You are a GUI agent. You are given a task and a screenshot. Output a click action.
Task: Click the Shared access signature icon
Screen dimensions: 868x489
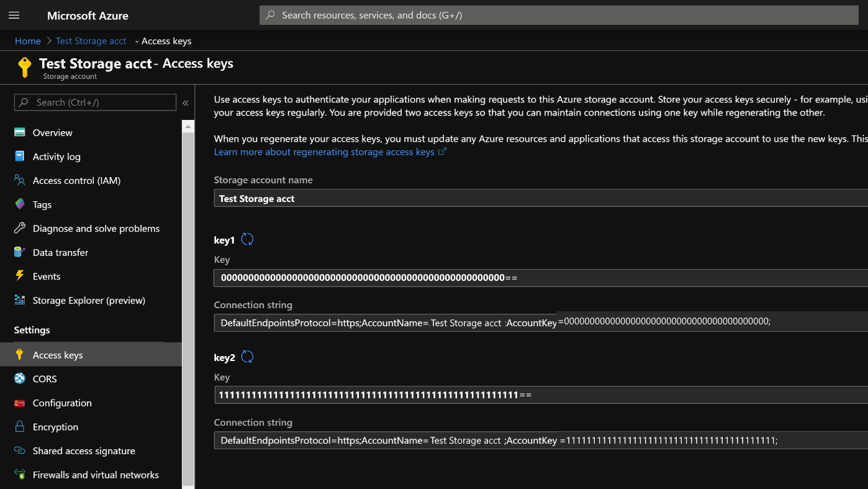(20, 450)
